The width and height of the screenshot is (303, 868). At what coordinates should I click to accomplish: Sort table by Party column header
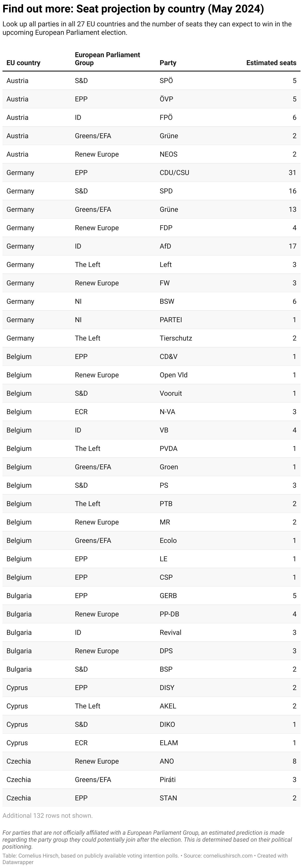point(168,63)
